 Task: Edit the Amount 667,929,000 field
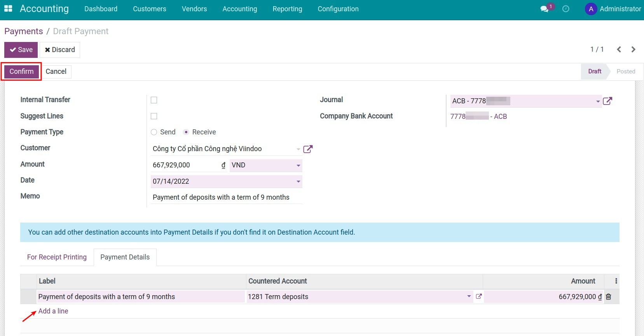click(189, 165)
